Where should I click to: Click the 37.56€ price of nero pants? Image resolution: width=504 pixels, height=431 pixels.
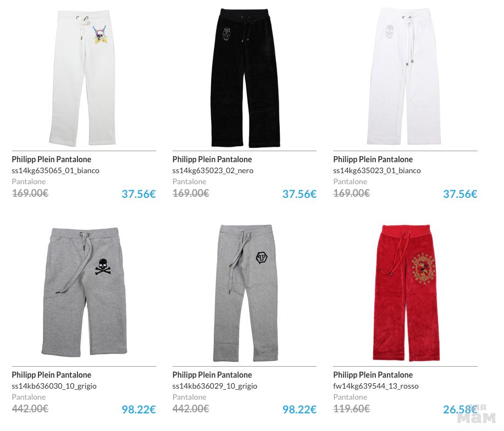[x=299, y=194]
